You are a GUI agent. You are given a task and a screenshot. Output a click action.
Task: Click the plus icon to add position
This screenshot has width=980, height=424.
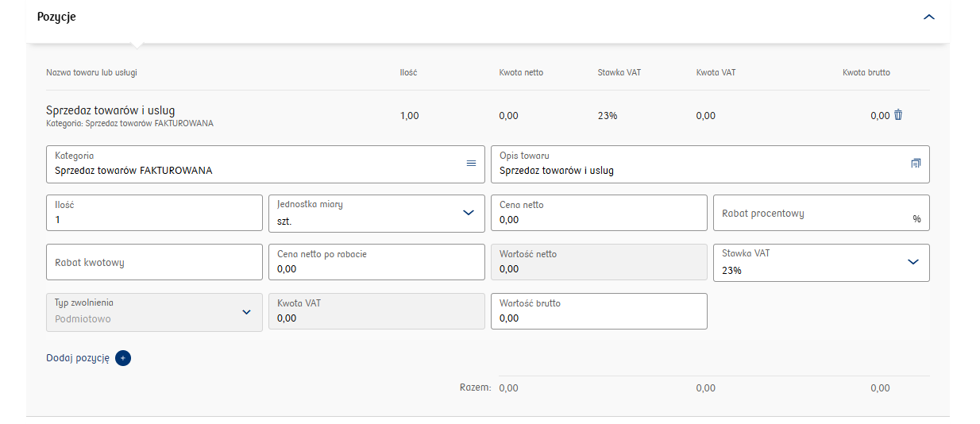(x=123, y=358)
